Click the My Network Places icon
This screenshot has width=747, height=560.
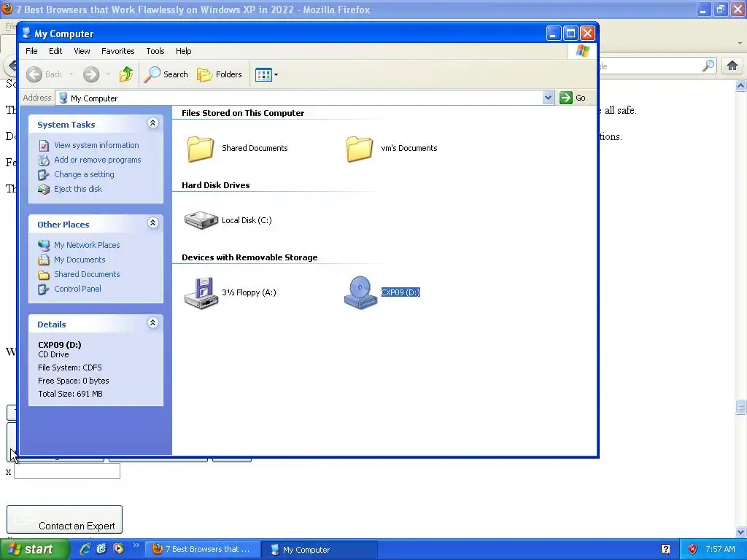pyautogui.click(x=44, y=245)
